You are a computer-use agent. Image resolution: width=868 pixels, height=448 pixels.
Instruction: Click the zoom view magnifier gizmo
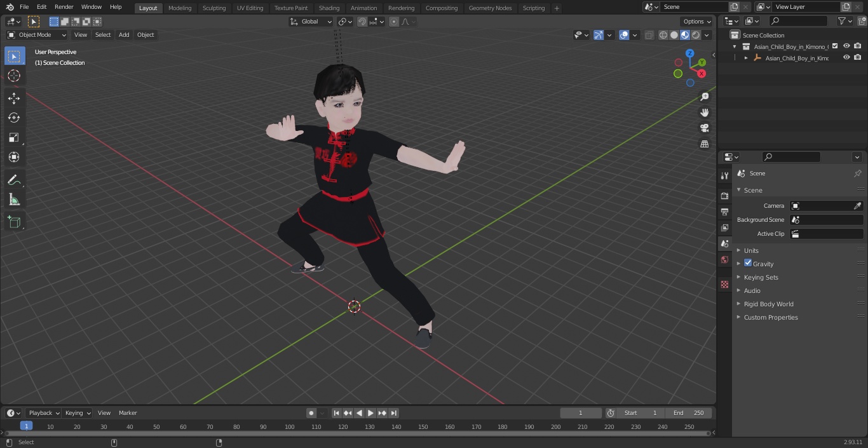[x=705, y=97]
